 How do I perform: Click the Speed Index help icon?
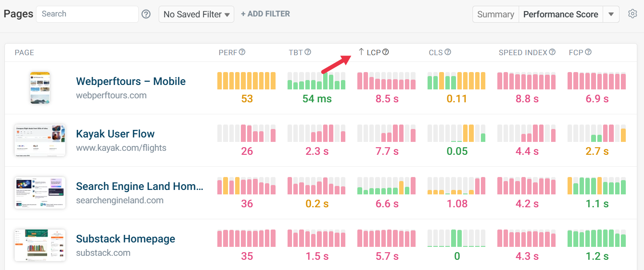(x=552, y=52)
